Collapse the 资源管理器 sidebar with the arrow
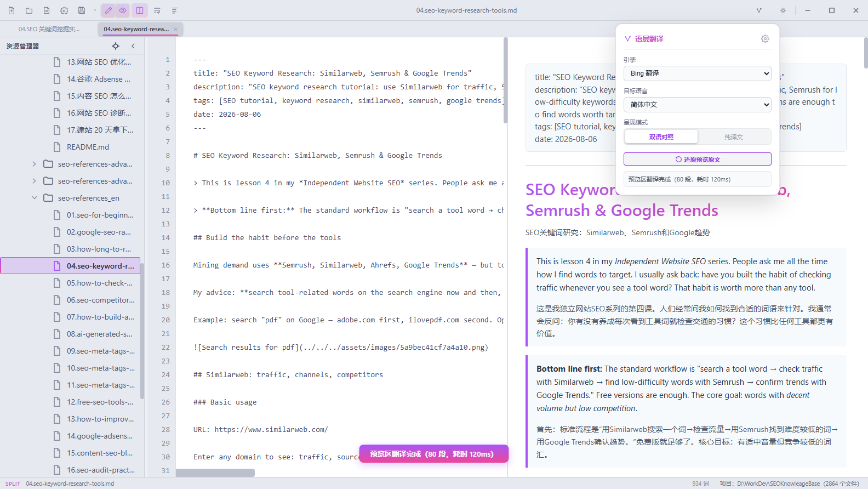Screen dimensions: 868x489 pyautogui.click(x=133, y=46)
